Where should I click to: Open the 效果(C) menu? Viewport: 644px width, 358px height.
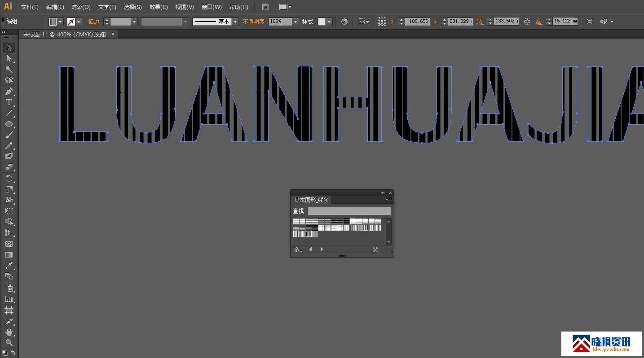pyautogui.click(x=159, y=7)
